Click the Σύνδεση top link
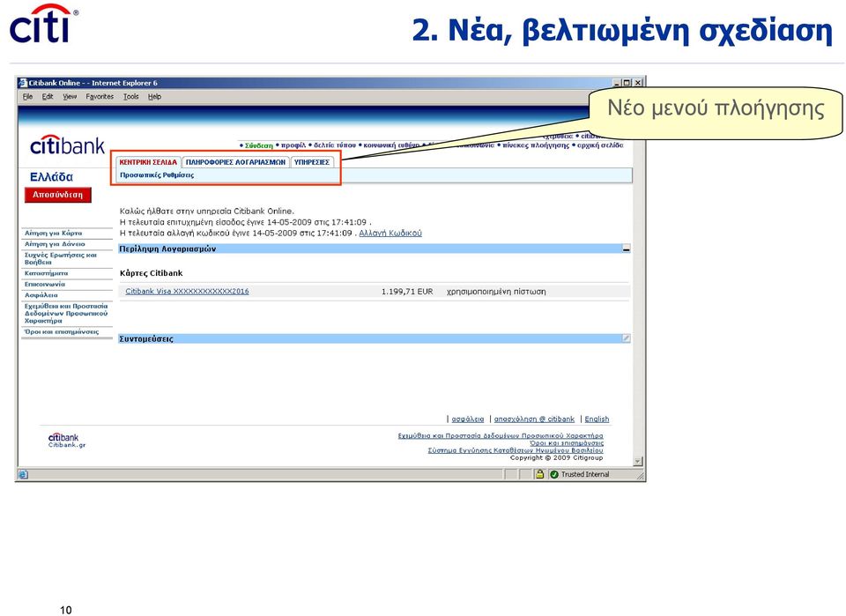This screenshot has height=616, width=846. 259,145
